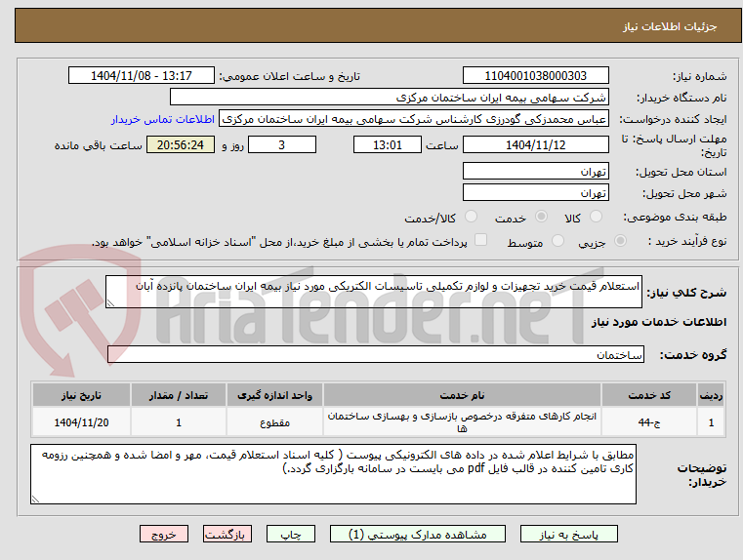Click the ردیف column header
The image size is (743, 560).
tap(711, 395)
